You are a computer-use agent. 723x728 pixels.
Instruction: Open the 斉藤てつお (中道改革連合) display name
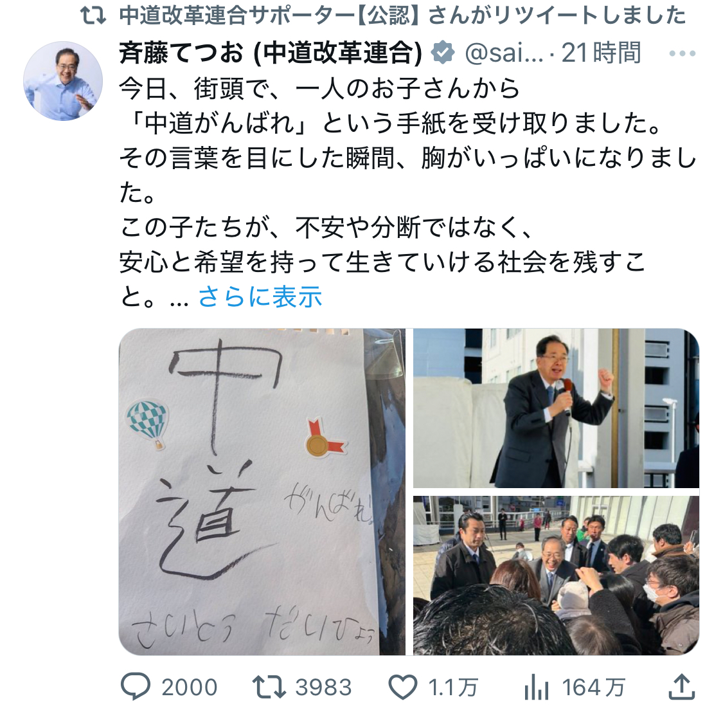point(271,53)
